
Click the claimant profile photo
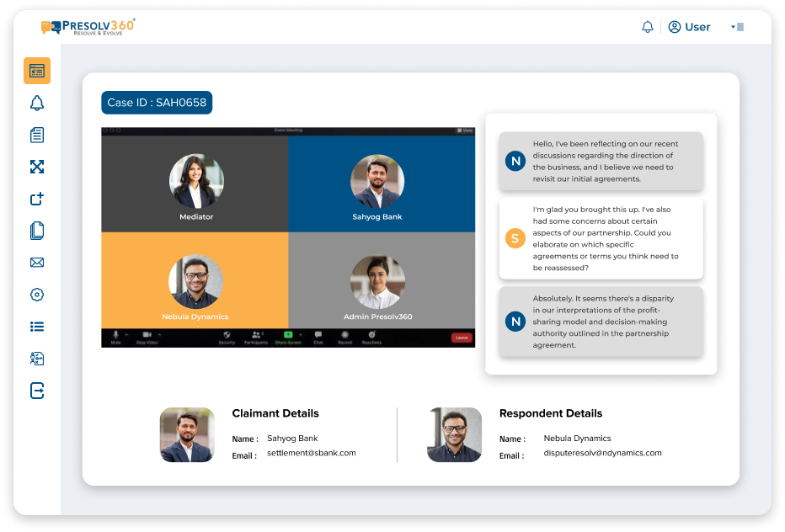pos(187,434)
